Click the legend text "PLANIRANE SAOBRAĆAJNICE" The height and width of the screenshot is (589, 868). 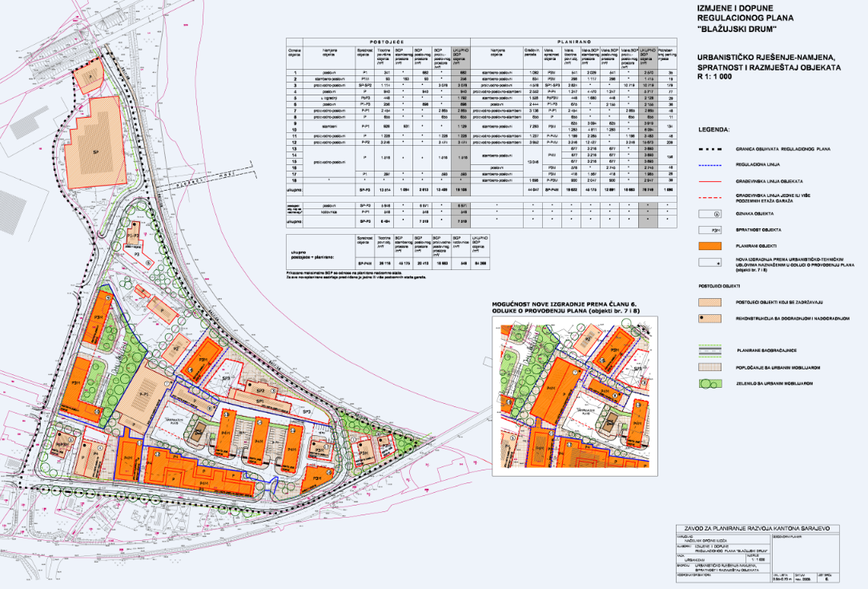point(766,351)
